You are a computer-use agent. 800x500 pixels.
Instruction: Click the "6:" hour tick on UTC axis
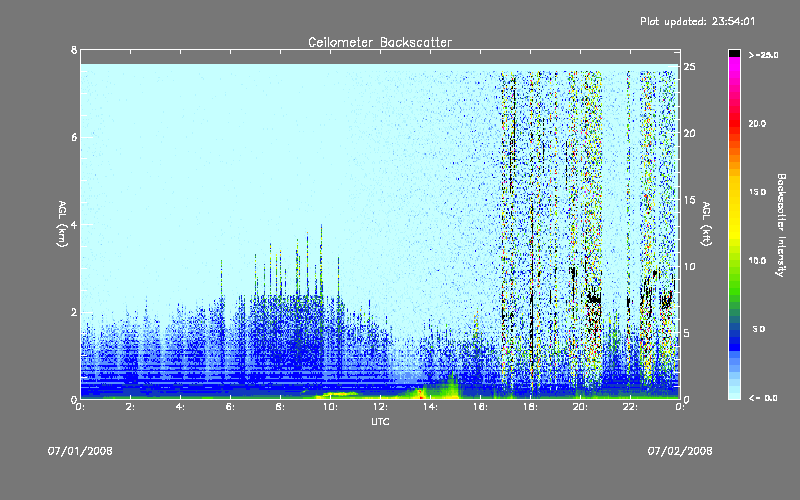(x=230, y=407)
